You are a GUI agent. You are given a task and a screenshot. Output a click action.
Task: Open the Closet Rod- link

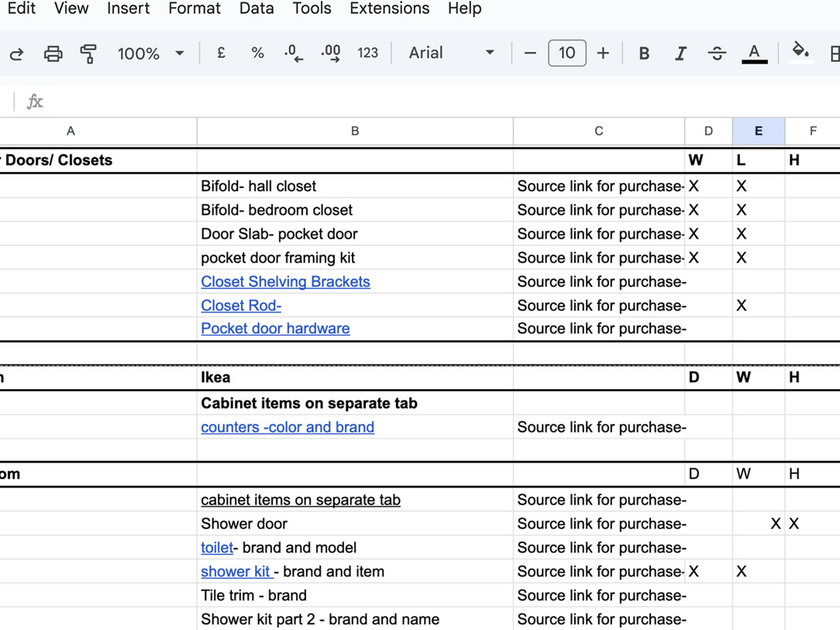(x=241, y=305)
